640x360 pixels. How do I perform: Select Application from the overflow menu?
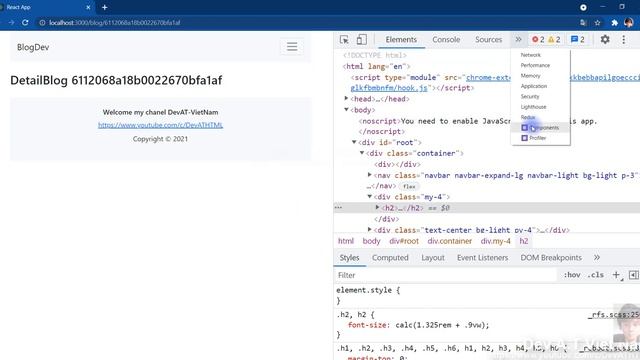(x=534, y=86)
